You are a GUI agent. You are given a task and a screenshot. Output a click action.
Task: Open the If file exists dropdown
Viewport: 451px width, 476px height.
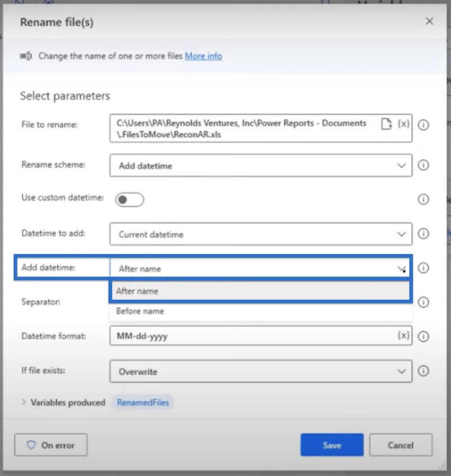click(261, 371)
